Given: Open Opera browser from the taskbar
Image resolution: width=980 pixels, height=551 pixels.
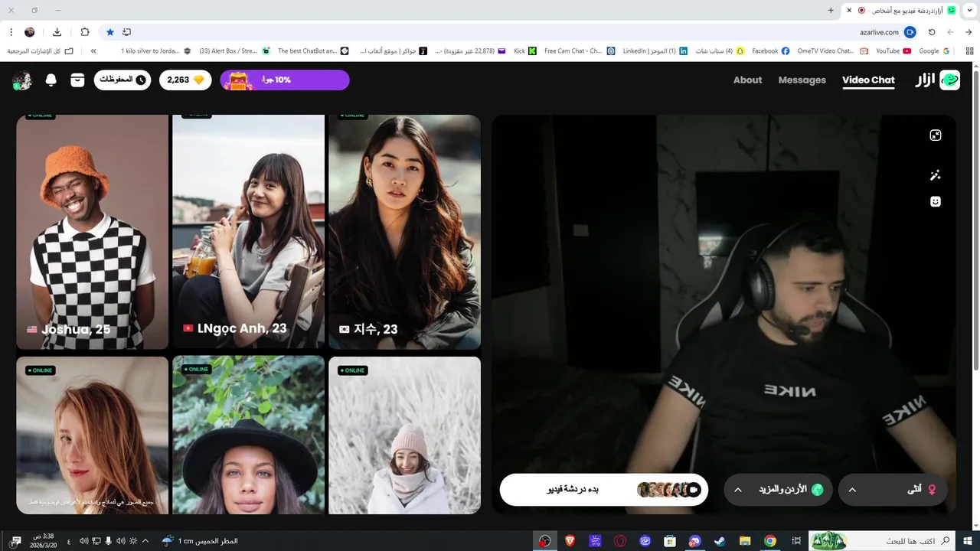Looking at the screenshot, I should 619,541.
